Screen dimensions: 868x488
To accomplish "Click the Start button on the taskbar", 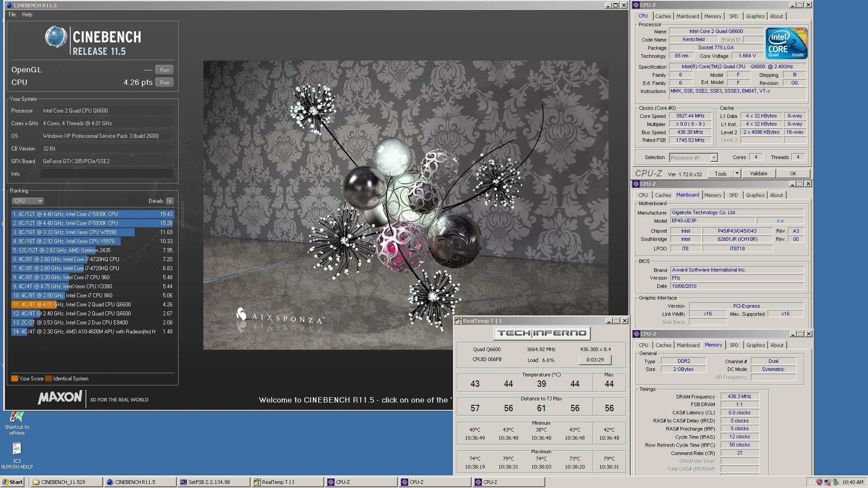I will [x=13, y=482].
